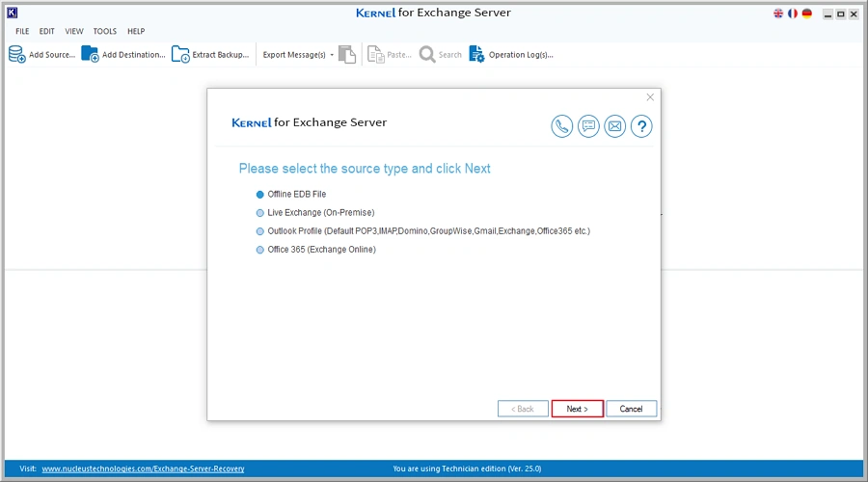
Task: Visit the nucleustechnologies.com Exchange-Server-Recovery link
Action: click(143, 469)
